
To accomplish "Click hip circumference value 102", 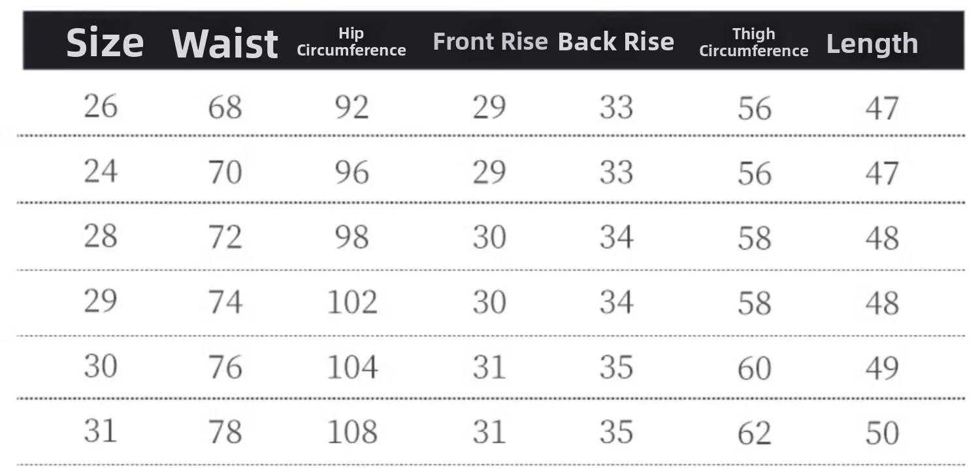I will 352,302.
